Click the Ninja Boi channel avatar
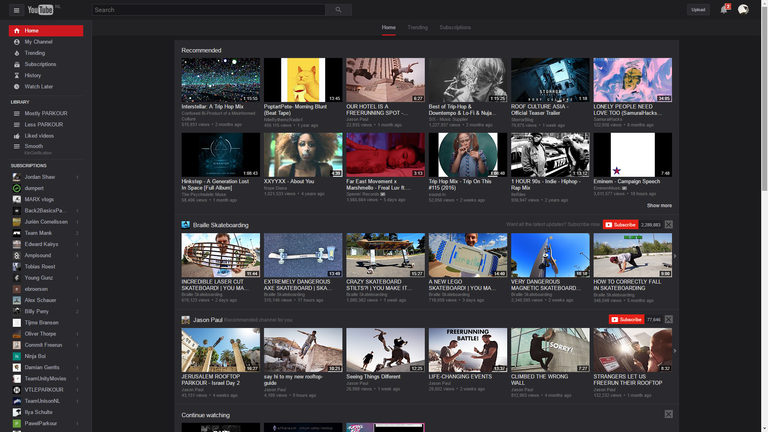 (17, 356)
